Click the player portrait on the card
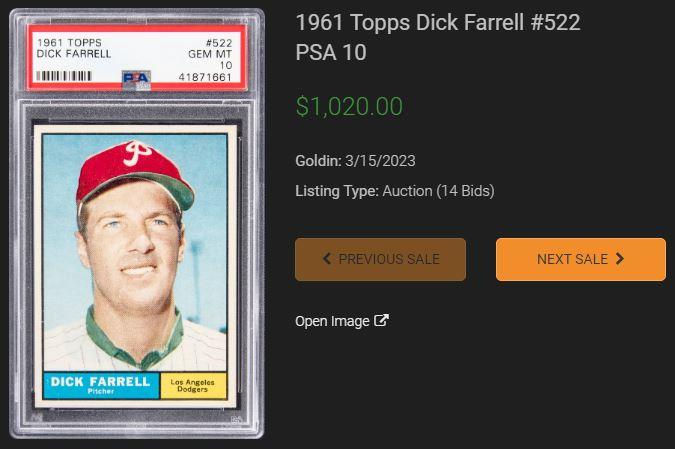The height and width of the screenshot is (449, 675). point(135,252)
